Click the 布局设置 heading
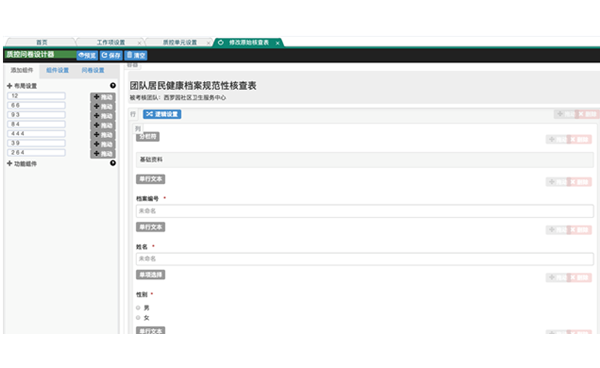This screenshot has width=600, height=368. pos(25,86)
